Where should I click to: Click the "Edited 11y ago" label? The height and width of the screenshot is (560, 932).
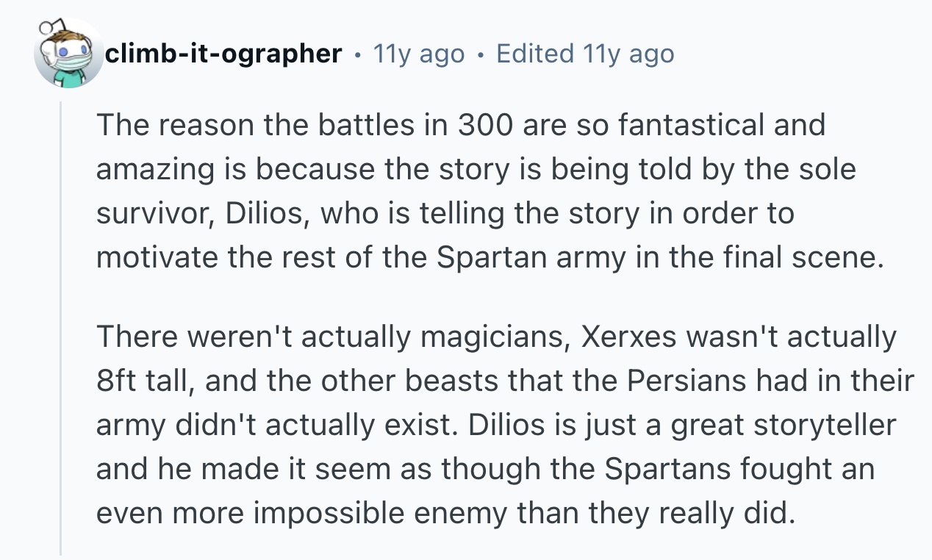585,54
